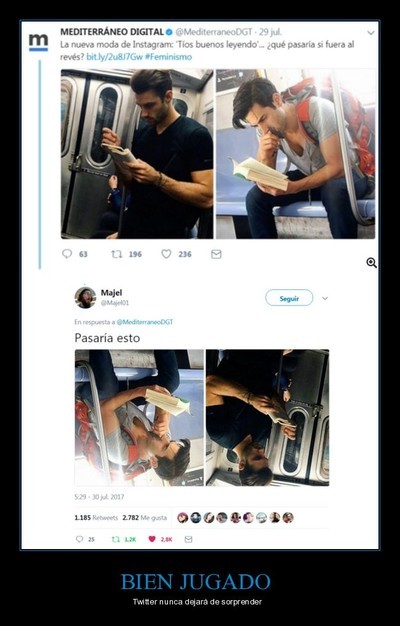Retweet the Mediterráneo Digital tweet (196)
The height and width of the screenshot is (626, 400).
(x=117, y=254)
